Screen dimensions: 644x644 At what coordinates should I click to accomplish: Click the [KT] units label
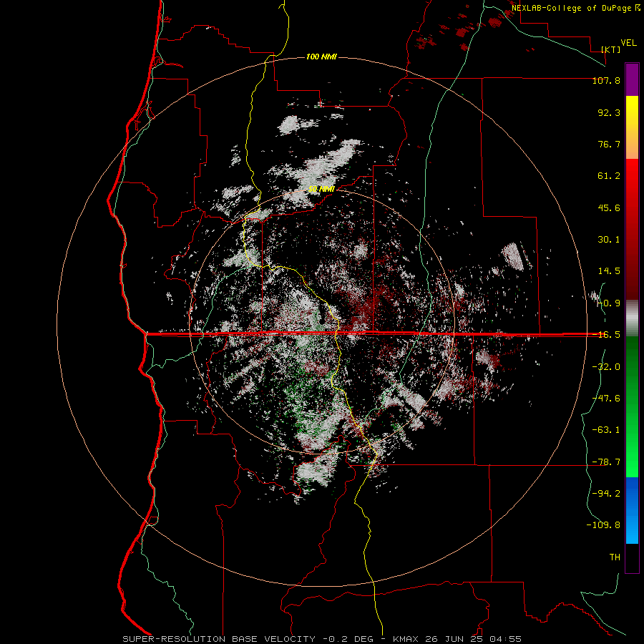coord(611,49)
